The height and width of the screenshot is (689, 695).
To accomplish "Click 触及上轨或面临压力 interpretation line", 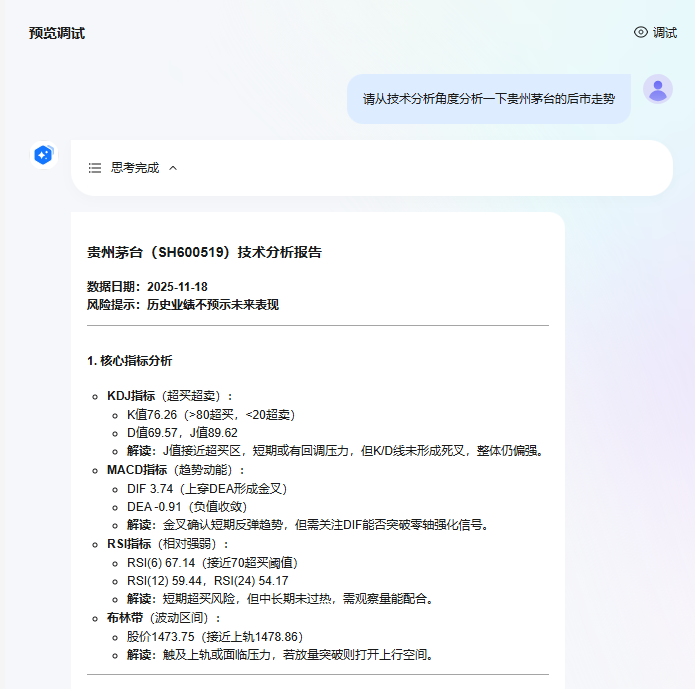I will click(281, 655).
